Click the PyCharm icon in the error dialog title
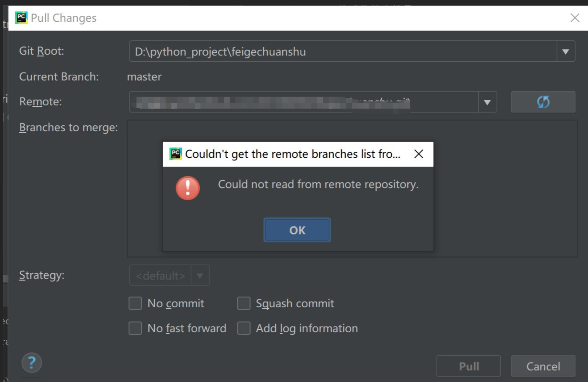The width and height of the screenshot is (588, 382). 176,154
